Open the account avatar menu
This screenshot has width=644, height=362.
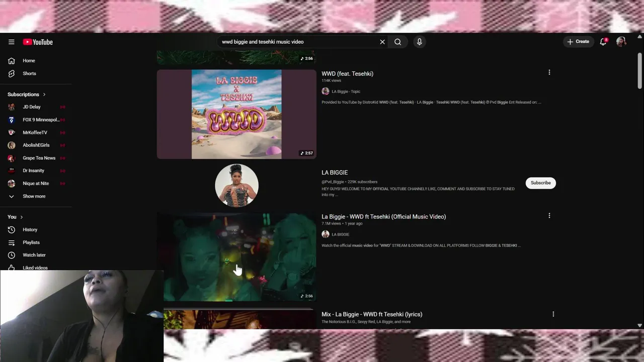tap(621, 42)
